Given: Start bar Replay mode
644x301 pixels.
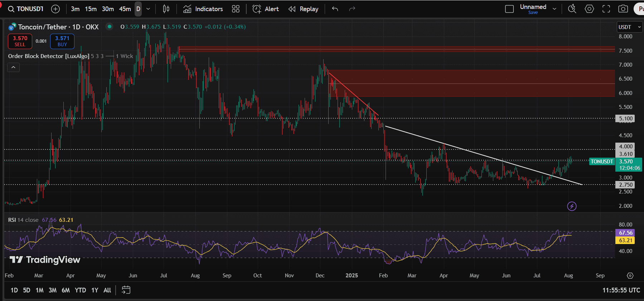Looking at the screenshot, I should [303, 9].
